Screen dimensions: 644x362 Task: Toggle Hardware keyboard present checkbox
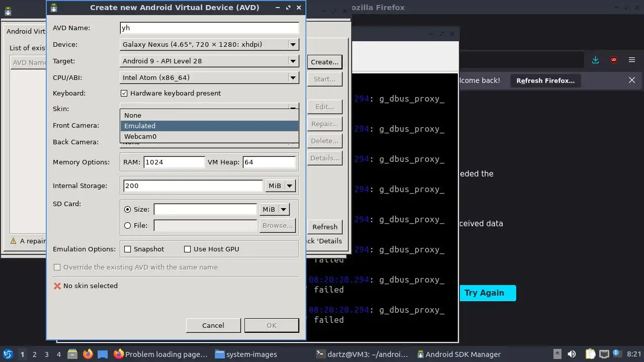coord(124,93)
